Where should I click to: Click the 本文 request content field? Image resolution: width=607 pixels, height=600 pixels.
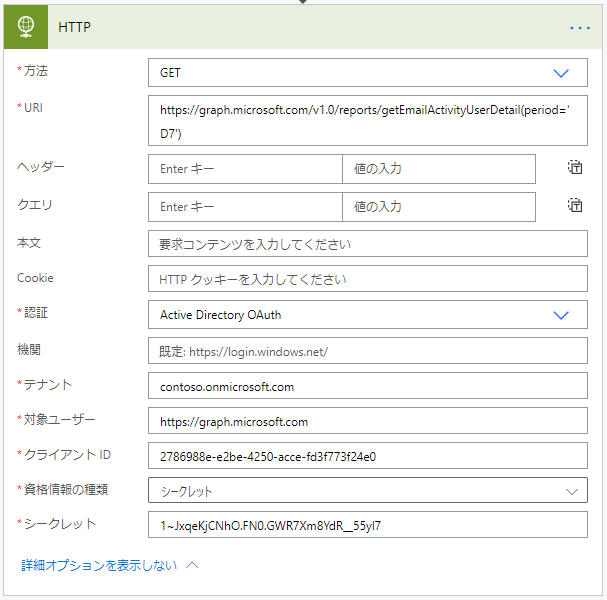368,244
